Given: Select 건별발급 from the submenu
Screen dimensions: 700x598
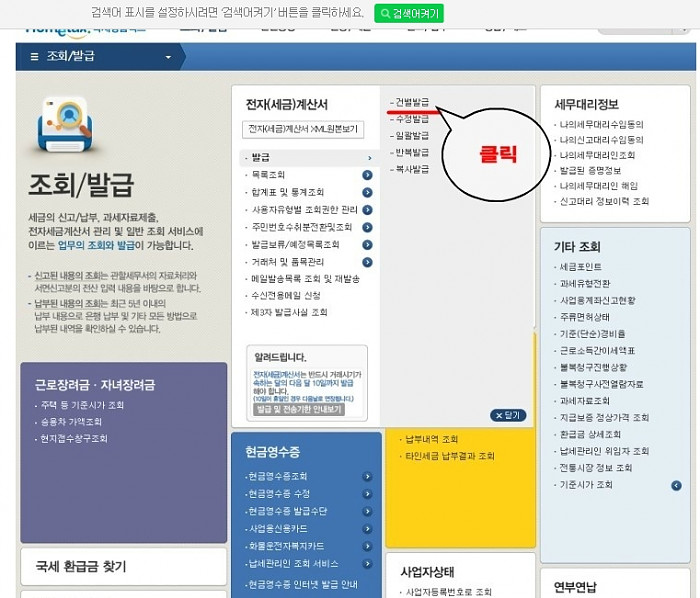Looking at the screenshot, I should tap(412, 102).
